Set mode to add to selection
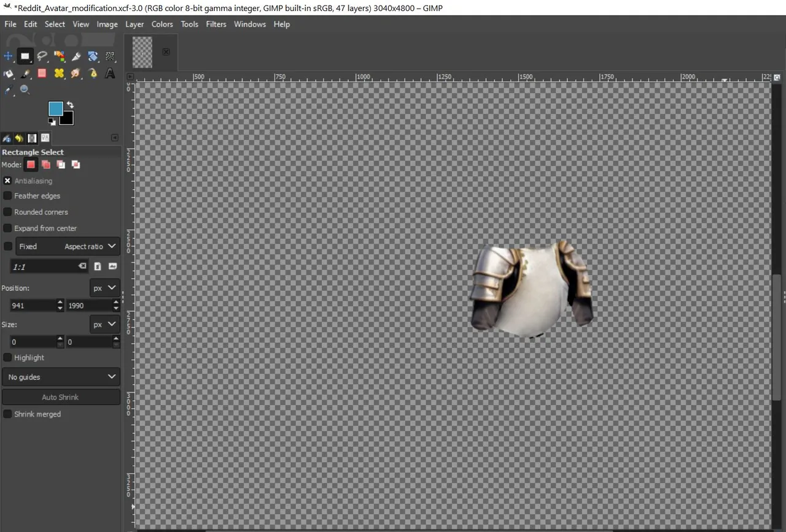Image resolution: width=786 pixels, height=532 pixels. click(x=45, y=164)
